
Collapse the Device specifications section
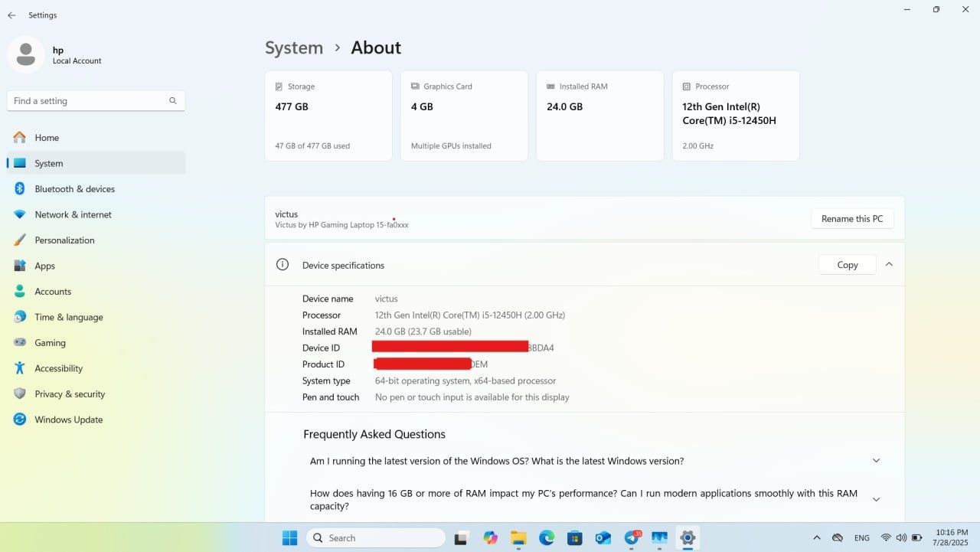point(889,264)
